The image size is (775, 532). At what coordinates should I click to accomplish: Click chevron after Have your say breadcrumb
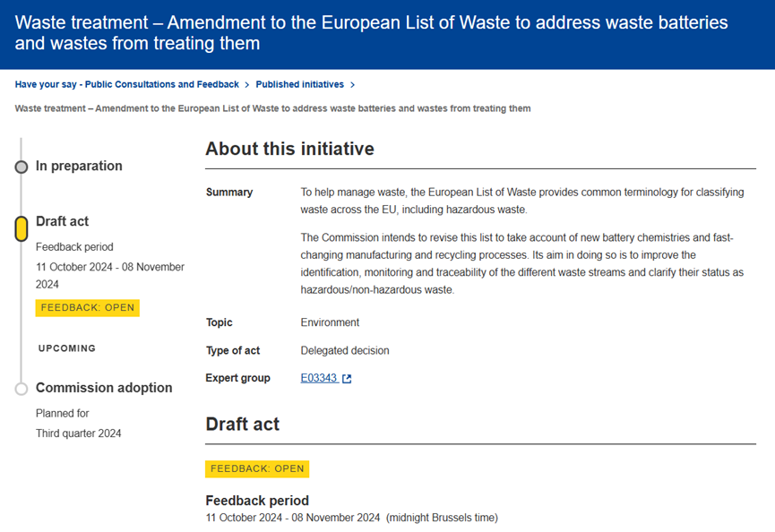point(247,85)
